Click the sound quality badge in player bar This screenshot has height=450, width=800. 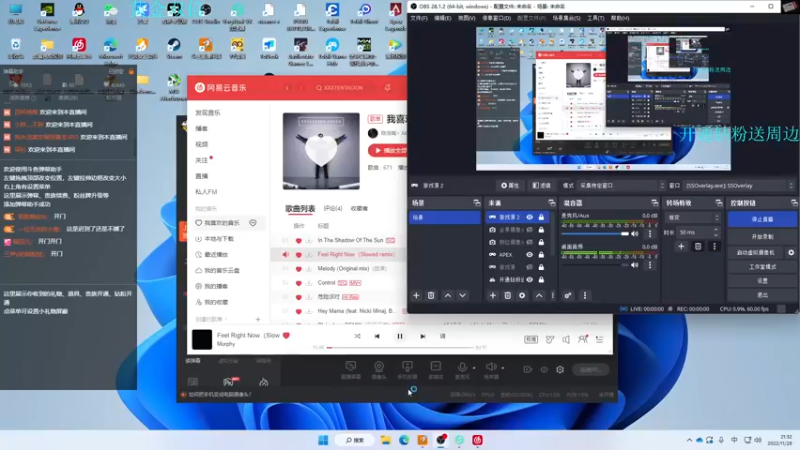point(531,339)
